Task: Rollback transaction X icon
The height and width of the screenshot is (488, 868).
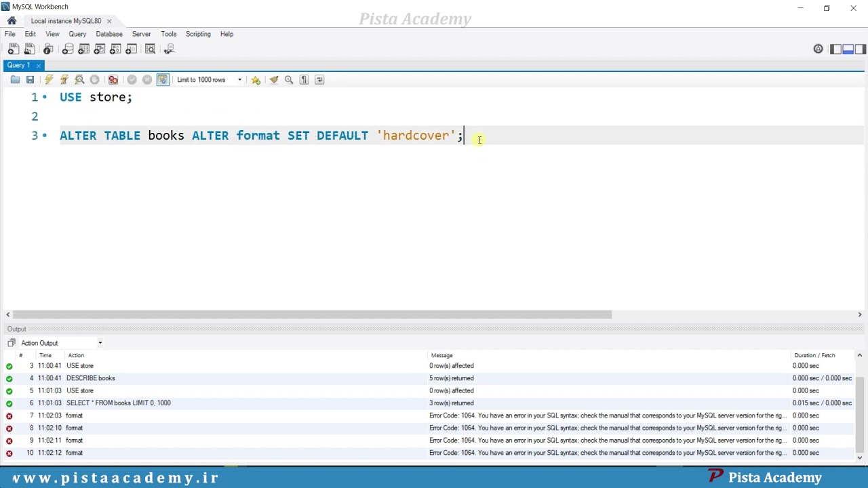Action: 147,80
